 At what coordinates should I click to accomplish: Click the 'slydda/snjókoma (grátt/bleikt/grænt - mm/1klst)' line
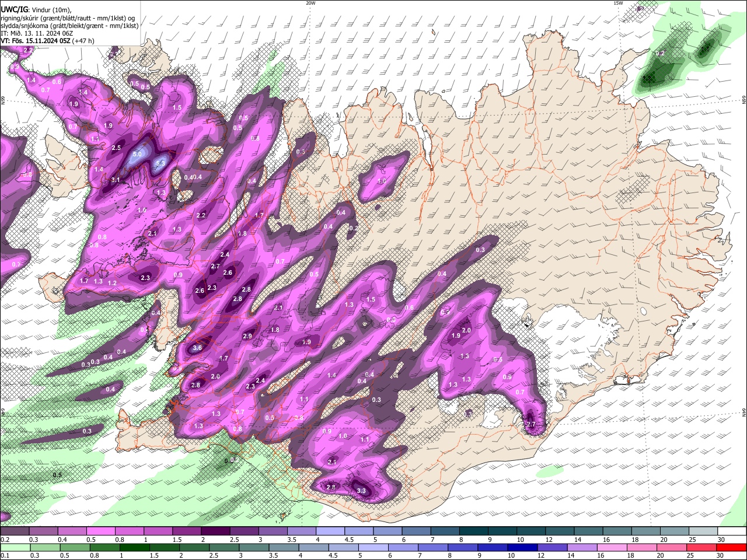(x=69, y=26)
